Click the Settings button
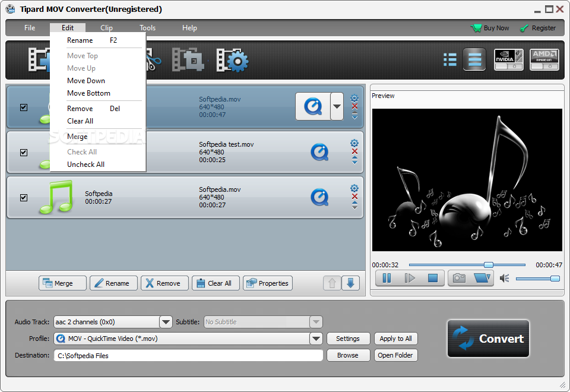This screenshot has height=392, width=570. (x=349, y=339)
